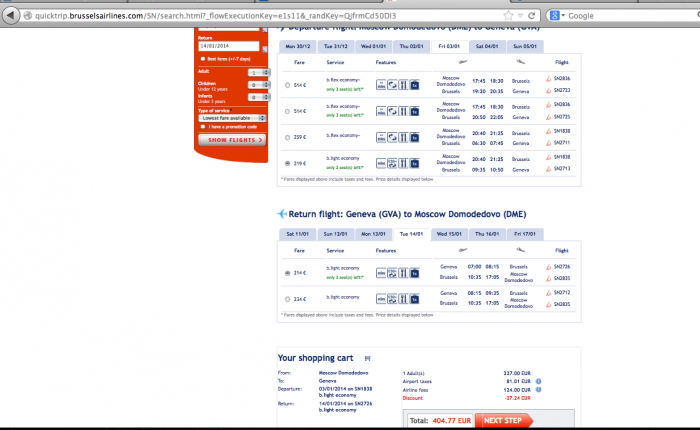The width and height of the screenshot is (700, 430).
Task: Open flight SN2711 details link
Action: [x=562, y=143]
